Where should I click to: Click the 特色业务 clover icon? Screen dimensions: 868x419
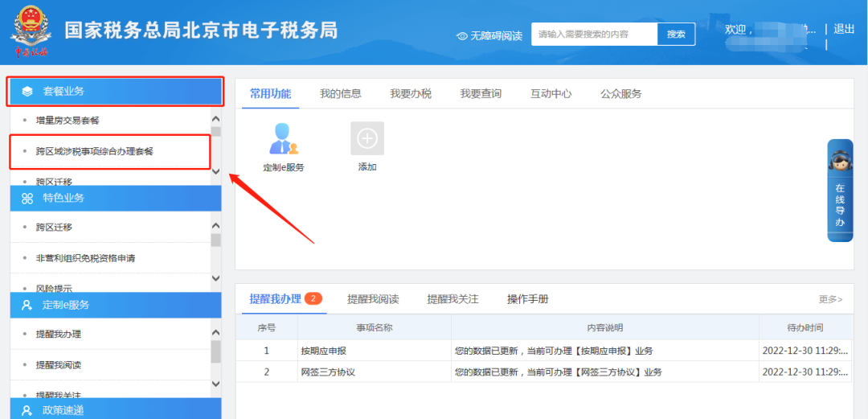27,199
